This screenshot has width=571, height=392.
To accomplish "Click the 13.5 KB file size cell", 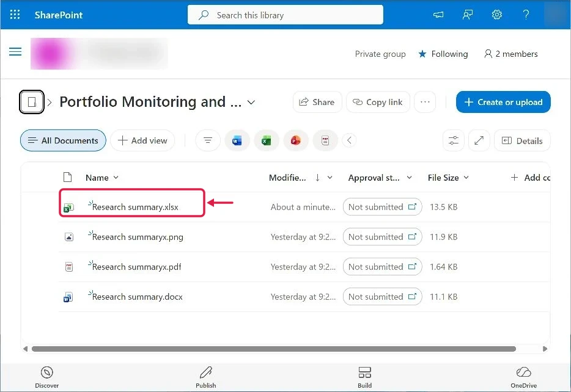I will tap(444, 207).
